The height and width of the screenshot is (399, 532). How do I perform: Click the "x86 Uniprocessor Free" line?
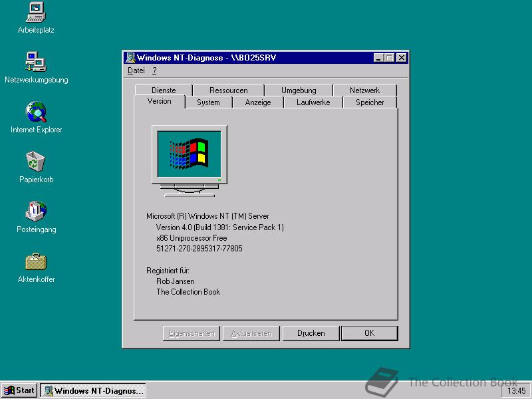(192, 238)
